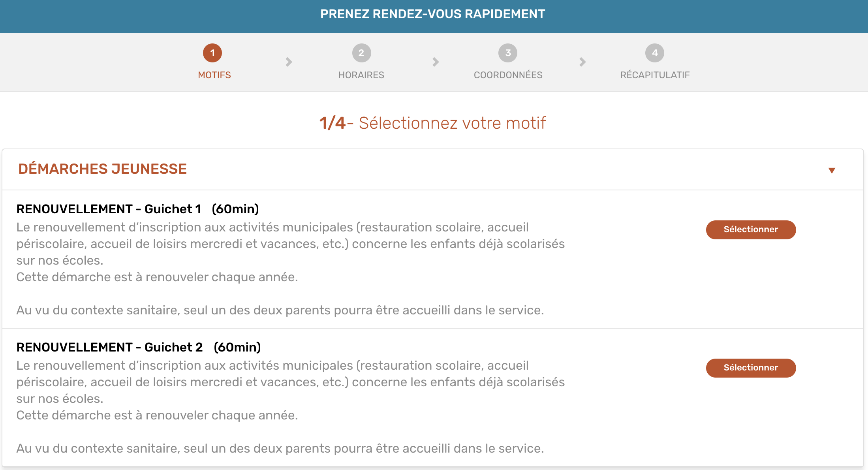
Task: Click the step 3 circle icon
Action: click(x=508, y=53)
